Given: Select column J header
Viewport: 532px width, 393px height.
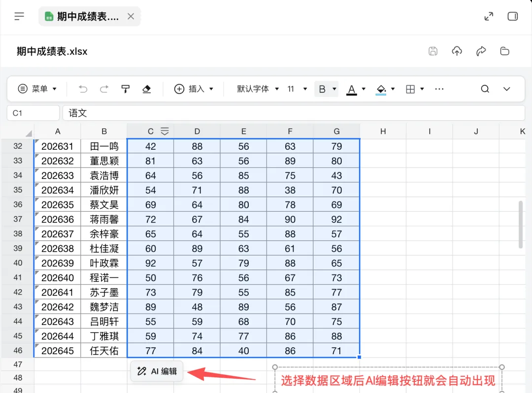Looking at the screenshot, I should (476, 131).
